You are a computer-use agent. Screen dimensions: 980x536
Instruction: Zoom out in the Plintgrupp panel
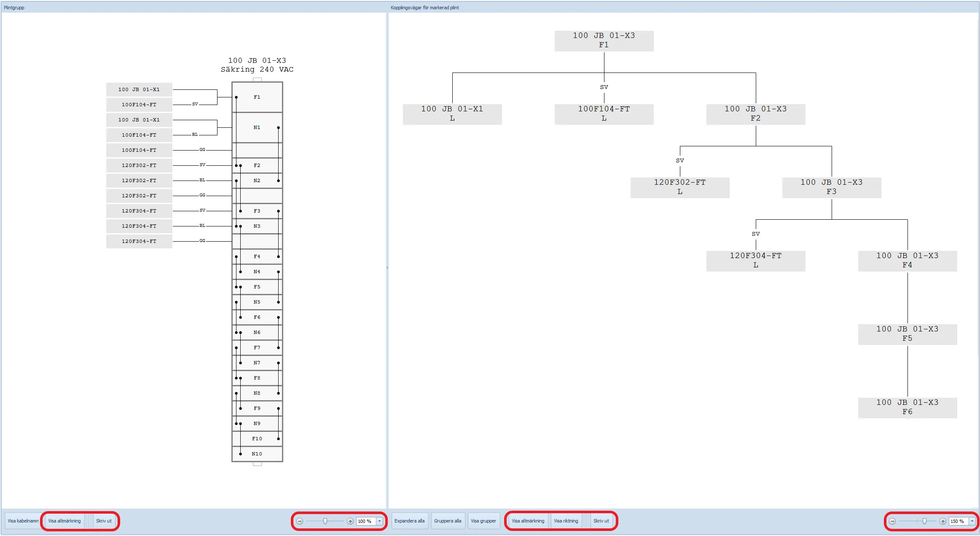[300, 521]
